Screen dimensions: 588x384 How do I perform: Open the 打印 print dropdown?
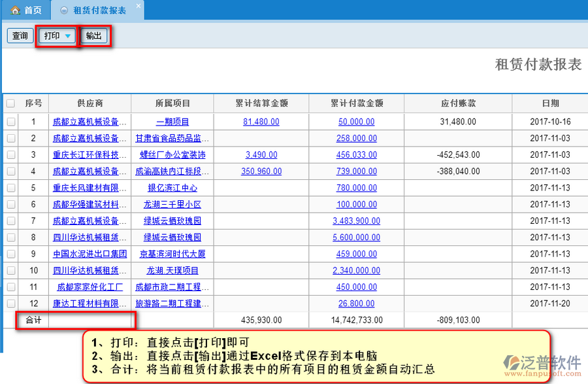pos(57,36)
